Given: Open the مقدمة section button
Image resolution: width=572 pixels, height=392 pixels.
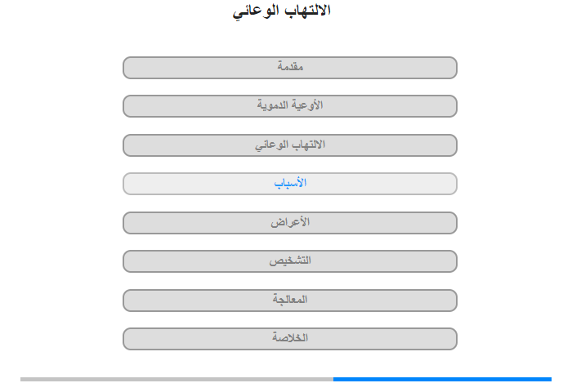Looking at the screenshot, I should click(x=290, y=68).
